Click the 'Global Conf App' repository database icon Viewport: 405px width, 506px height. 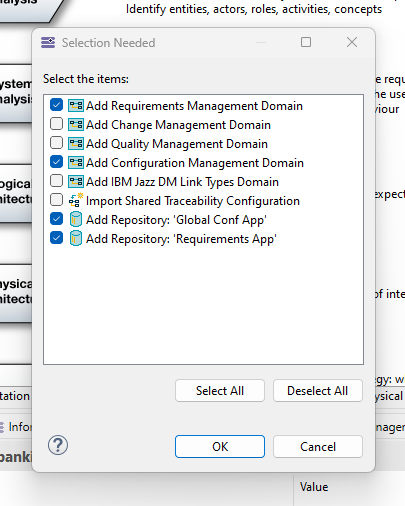click(x=76, y=219)
